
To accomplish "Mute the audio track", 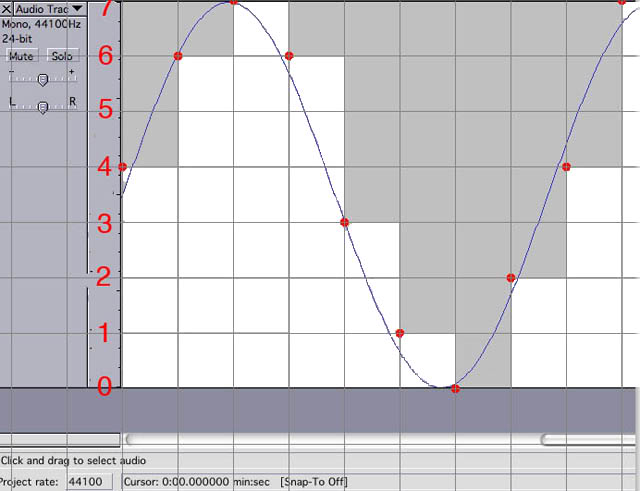I will coord(21,56).
